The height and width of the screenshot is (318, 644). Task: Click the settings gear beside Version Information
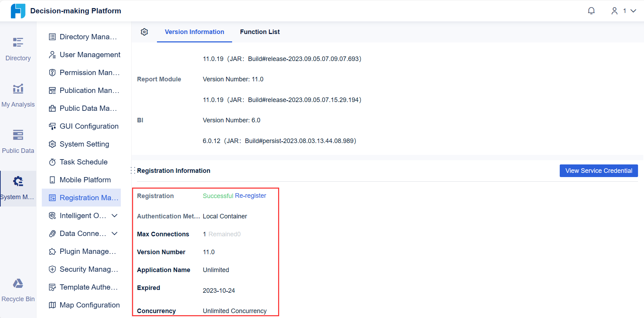(144, 32)
